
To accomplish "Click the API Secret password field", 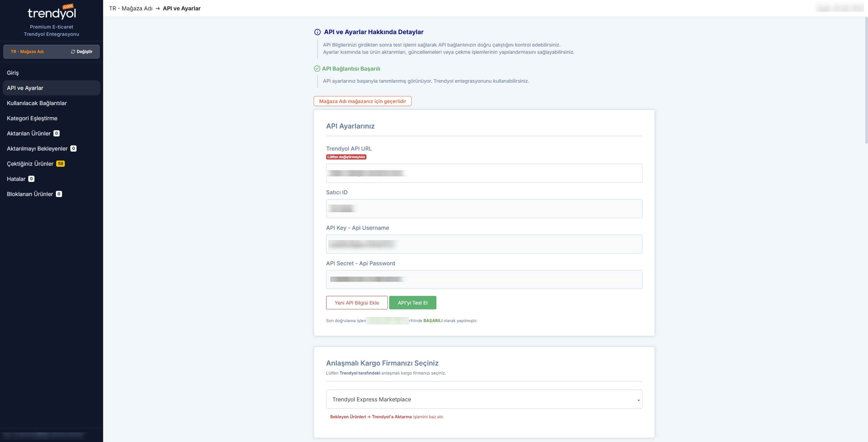I will click(484, 279).
